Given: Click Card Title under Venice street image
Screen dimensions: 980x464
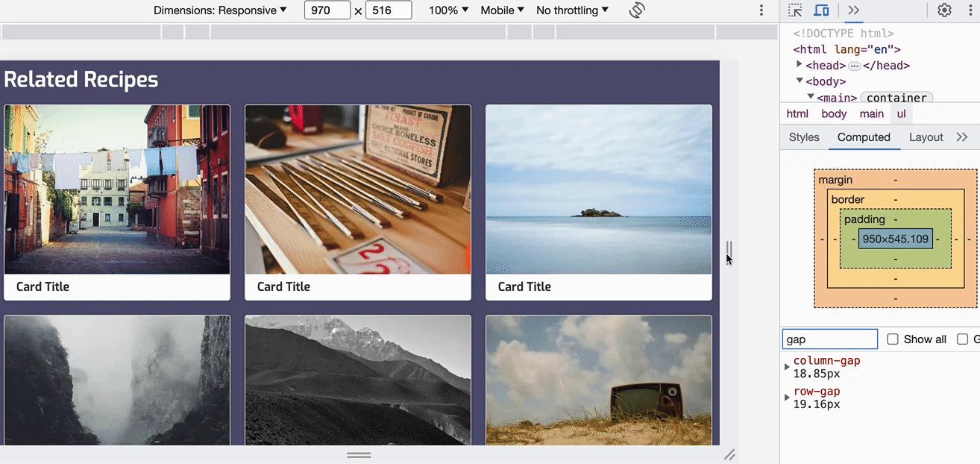Looking at the screenshot, I should pos(43,286).
